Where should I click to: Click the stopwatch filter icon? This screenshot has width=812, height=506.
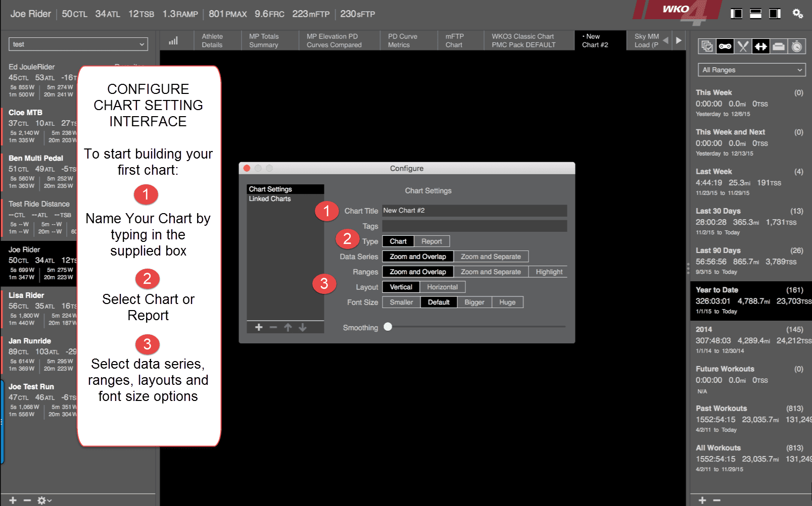(797, 46)
